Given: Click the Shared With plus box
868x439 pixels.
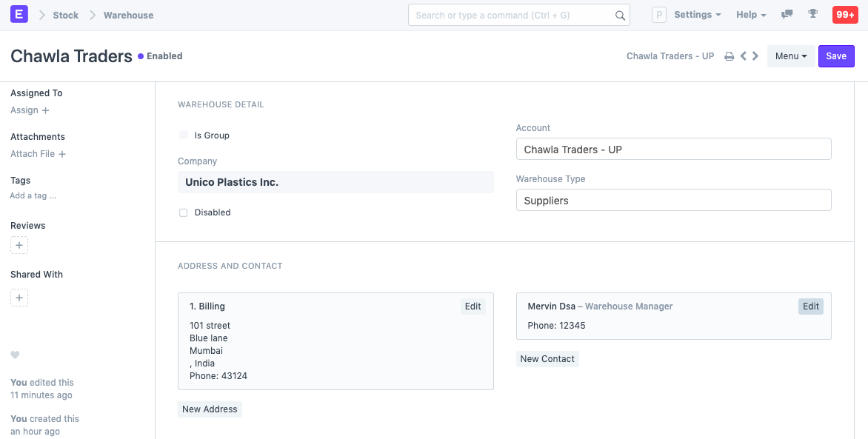Looking at the screenshot, I should [x=19, y=298].
